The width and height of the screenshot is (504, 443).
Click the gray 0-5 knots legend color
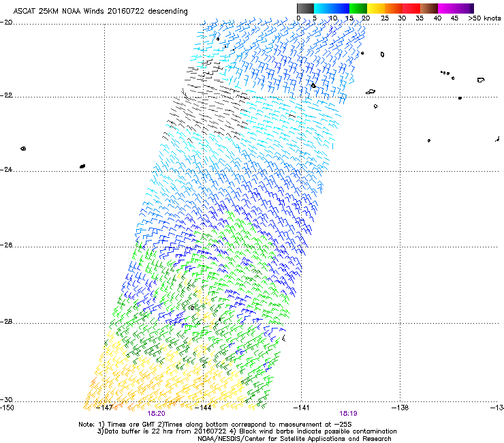point(305,8)
